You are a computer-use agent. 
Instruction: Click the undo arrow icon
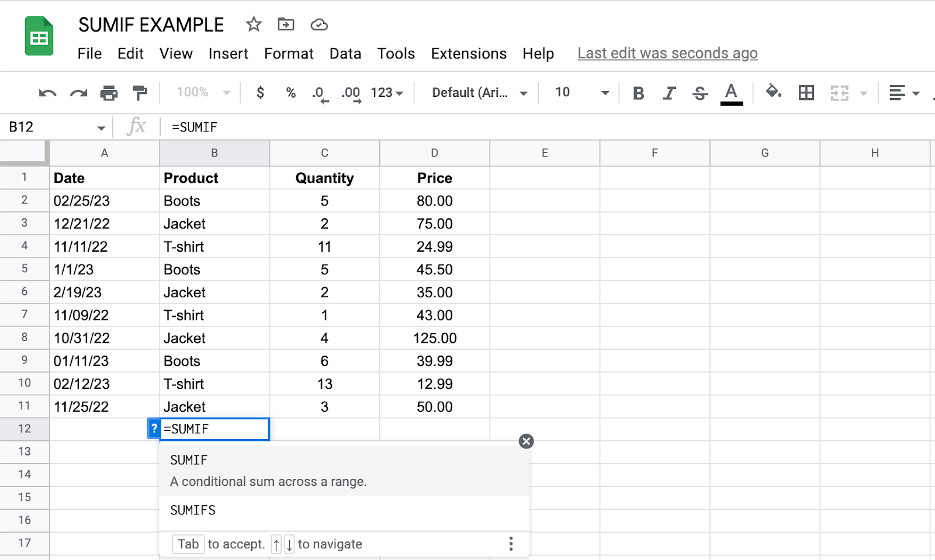47,93
